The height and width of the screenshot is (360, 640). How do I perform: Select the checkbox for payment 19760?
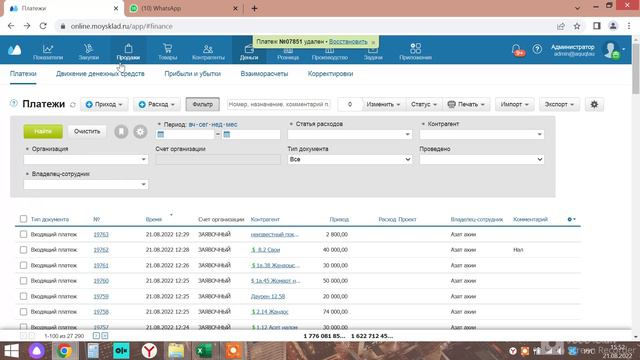(x=23, y=281)
